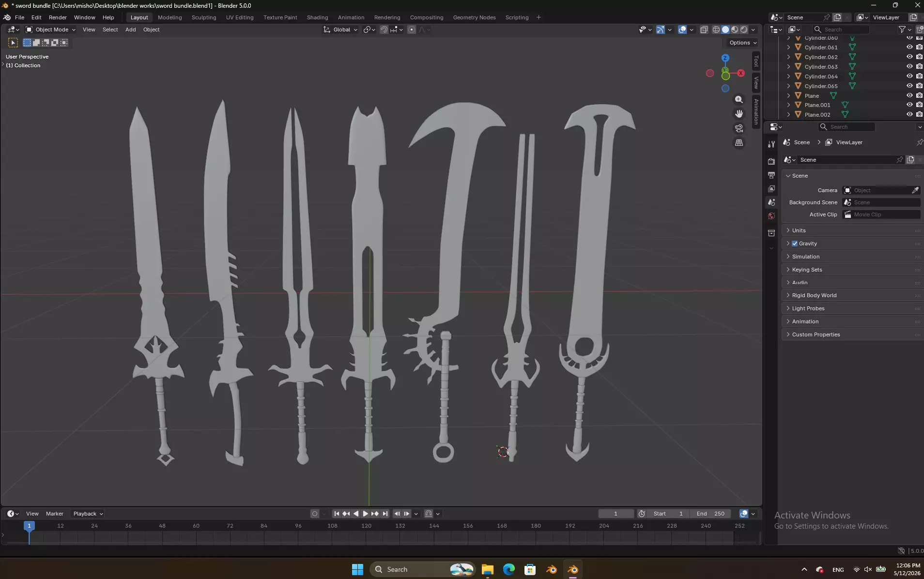Open the Options dropdown in viewport
Screen dimensions: 924x579
743,43
